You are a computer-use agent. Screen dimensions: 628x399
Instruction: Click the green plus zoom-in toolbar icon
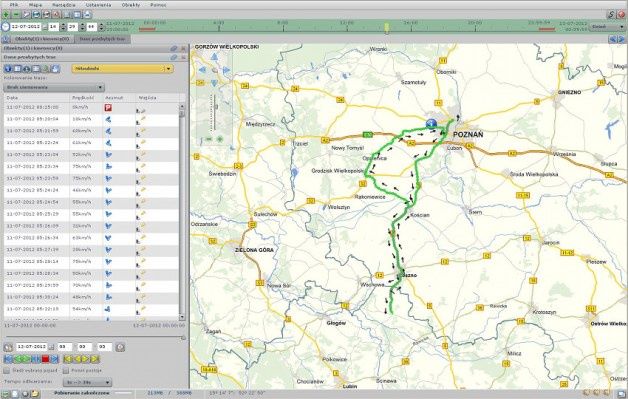[6, 15]
